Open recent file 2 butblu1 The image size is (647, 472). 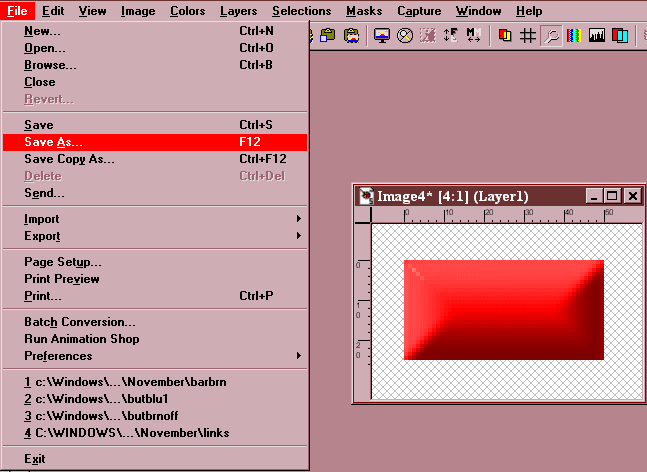tap(155, 399)
